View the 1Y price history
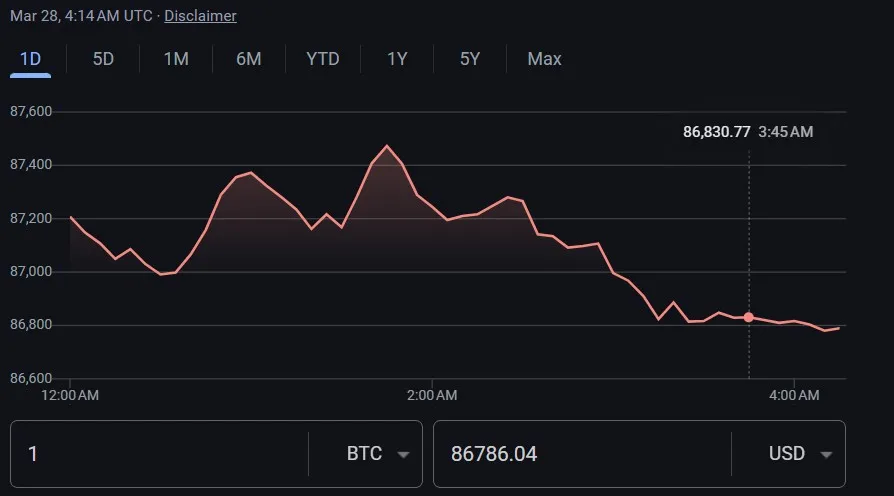The height and width of the screenshot is (496, 894). [397, 59]
